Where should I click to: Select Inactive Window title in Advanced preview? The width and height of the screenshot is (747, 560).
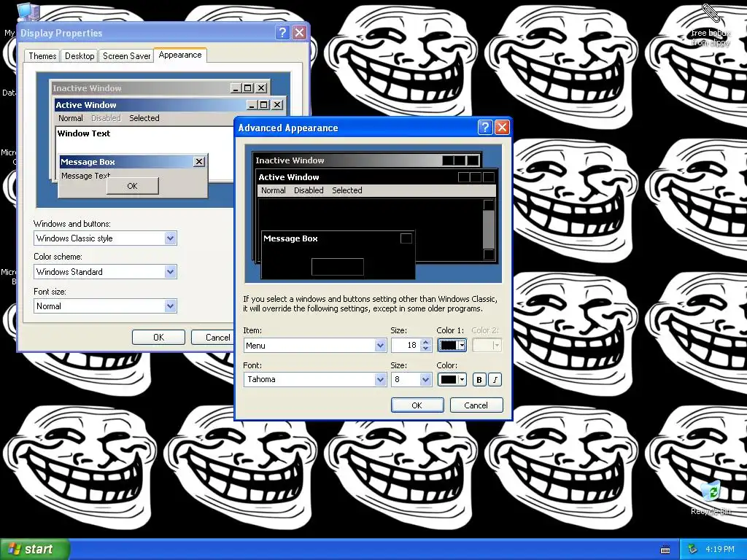click(290, 160)
